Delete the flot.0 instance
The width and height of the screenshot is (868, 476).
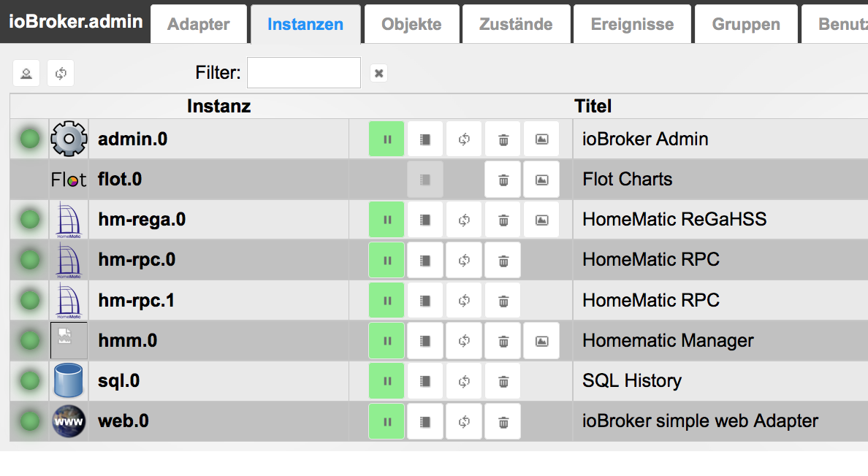click(503, 180)
